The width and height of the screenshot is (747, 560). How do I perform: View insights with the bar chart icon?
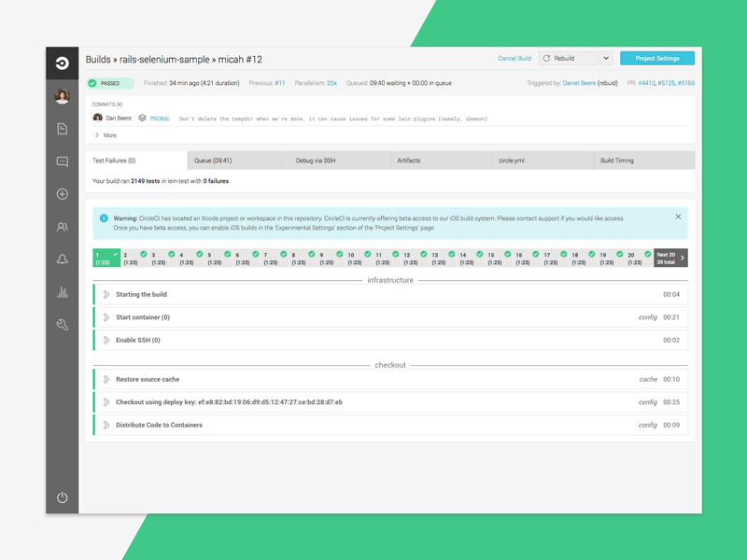coord(61,293)
